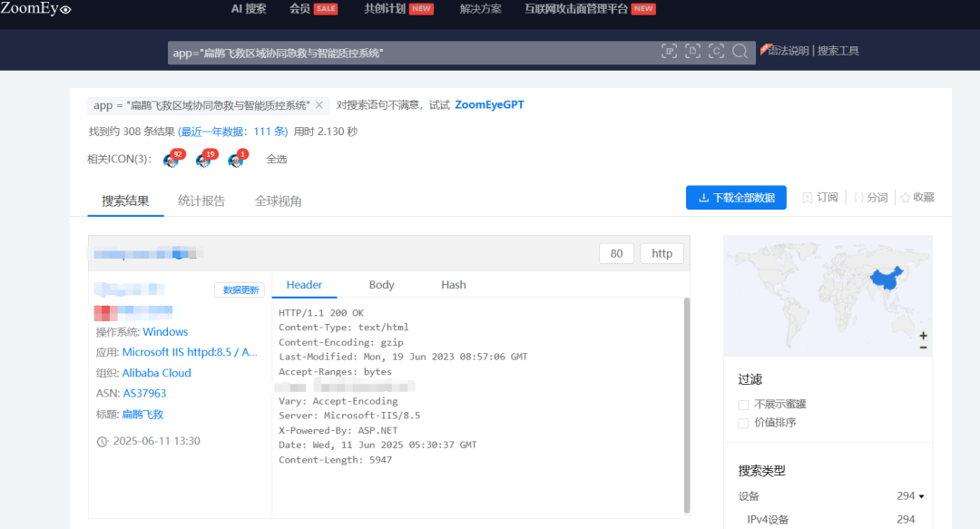Click 'Server: Microsoft-IIS/8.5' header line
The width and height of the screenshot is (980, 529).
tap(349, 416)
